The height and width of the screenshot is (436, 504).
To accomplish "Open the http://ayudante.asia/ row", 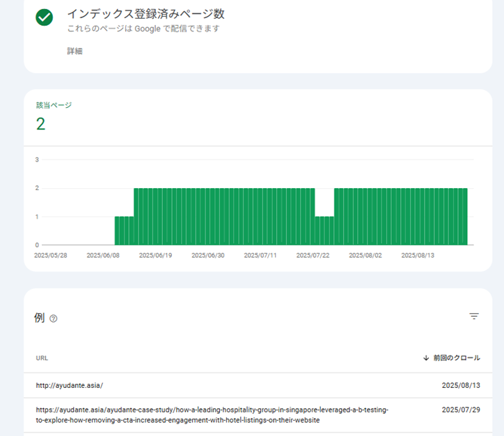I will coord(70,385).
